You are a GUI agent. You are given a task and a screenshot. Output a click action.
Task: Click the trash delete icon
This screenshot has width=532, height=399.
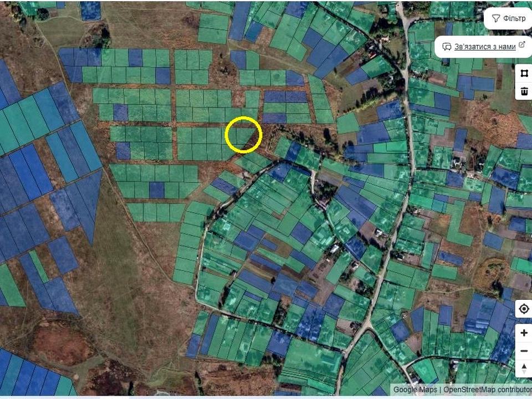(524, 91)
